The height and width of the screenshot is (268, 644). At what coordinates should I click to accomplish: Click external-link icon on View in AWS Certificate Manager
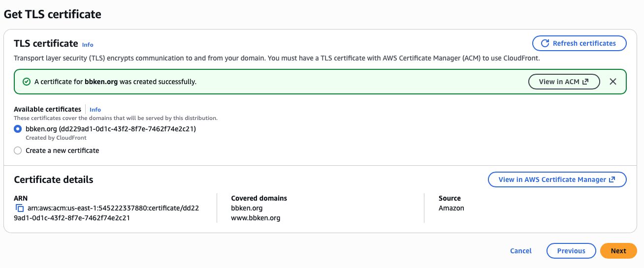coord(612,179)
